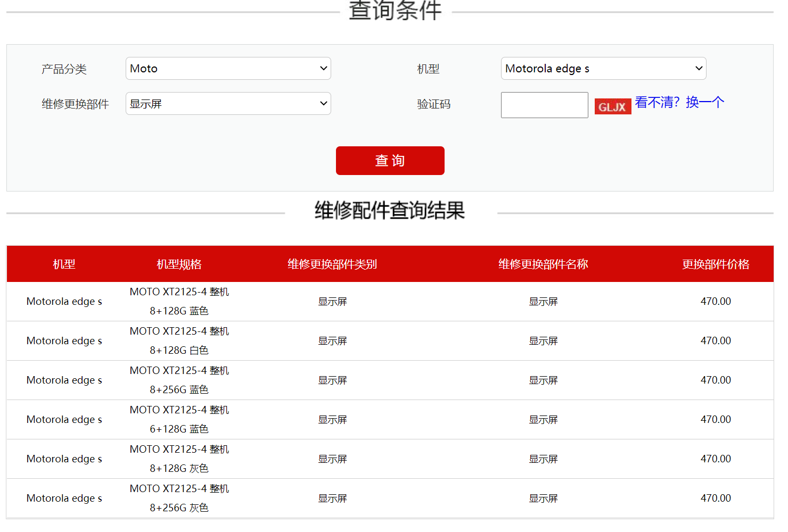Image resolution: width=788 pixels, height=532 pixels.
Task: Click 470.00 price in the 8+256G 灰色 row
Action: (716, 498)
